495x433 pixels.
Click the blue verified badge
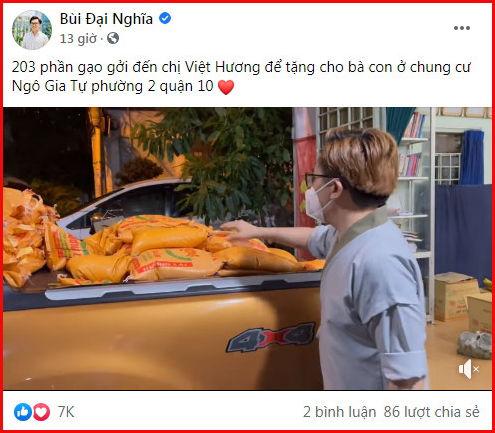[x=165, y=18]
